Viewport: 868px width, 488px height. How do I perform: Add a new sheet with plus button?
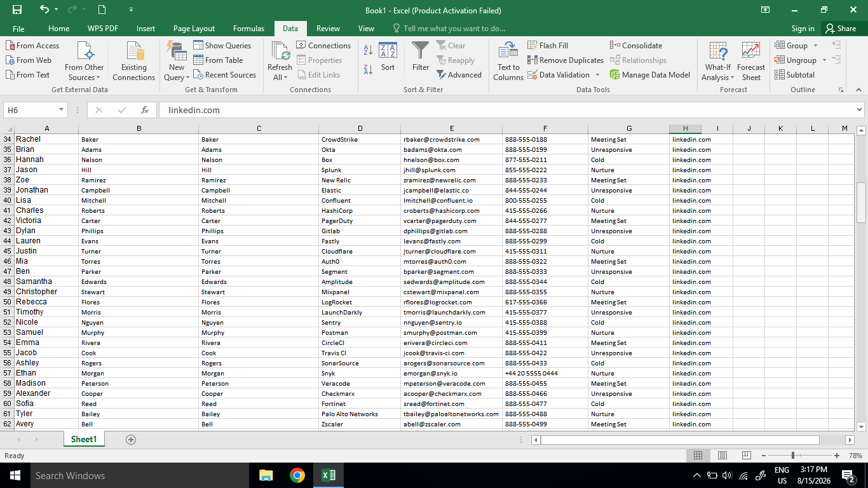[x=131, y=440]
